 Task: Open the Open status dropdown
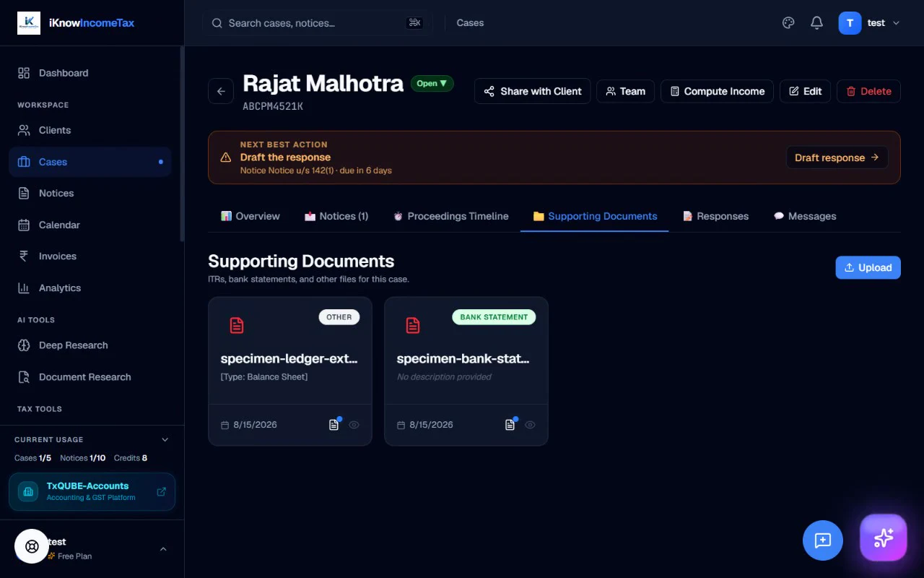432,84
